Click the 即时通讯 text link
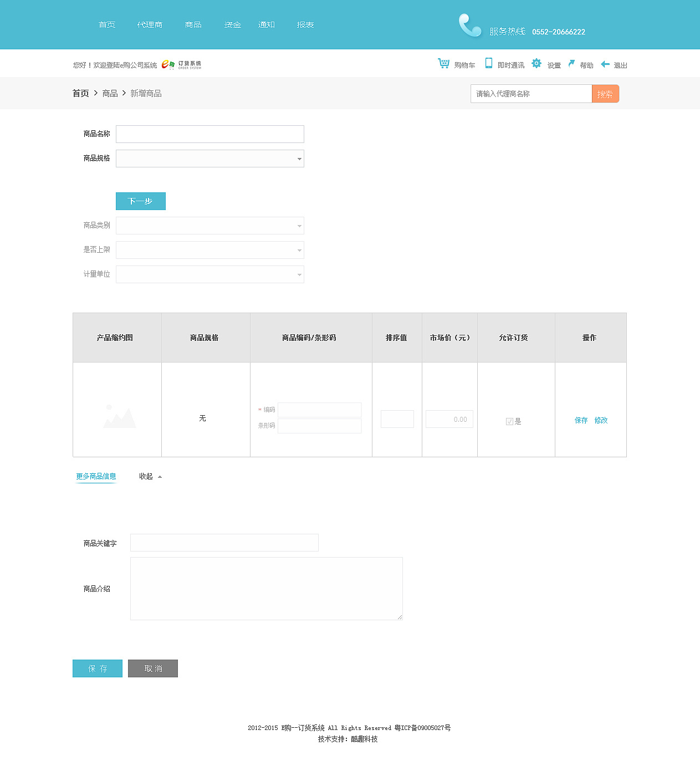 pyautogui.click(x=511, y=65)
